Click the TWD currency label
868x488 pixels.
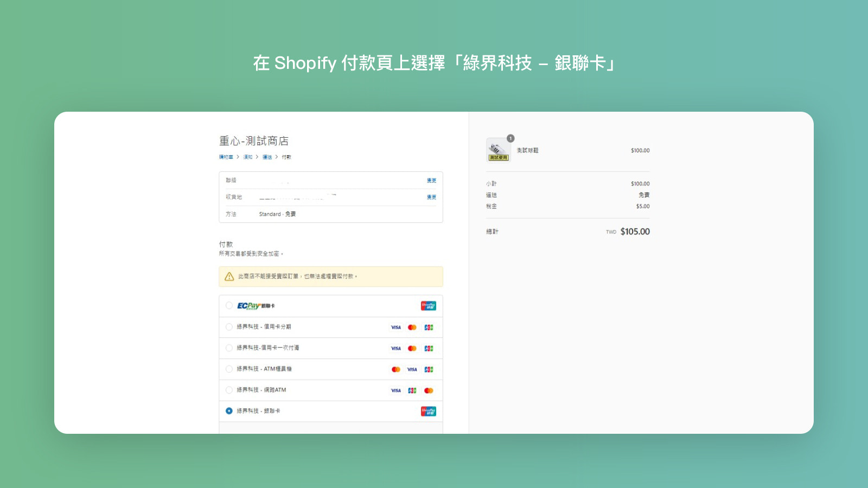(611, 232)
